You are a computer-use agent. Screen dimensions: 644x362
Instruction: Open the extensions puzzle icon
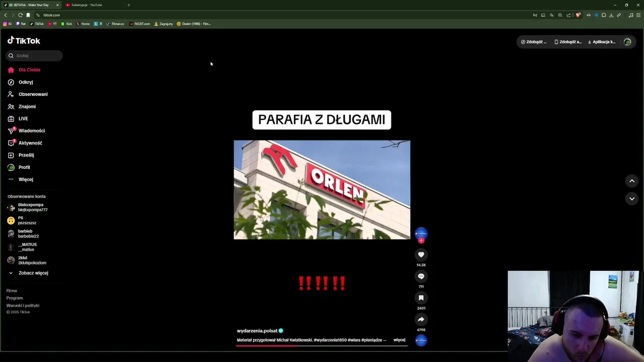[604, 15]
